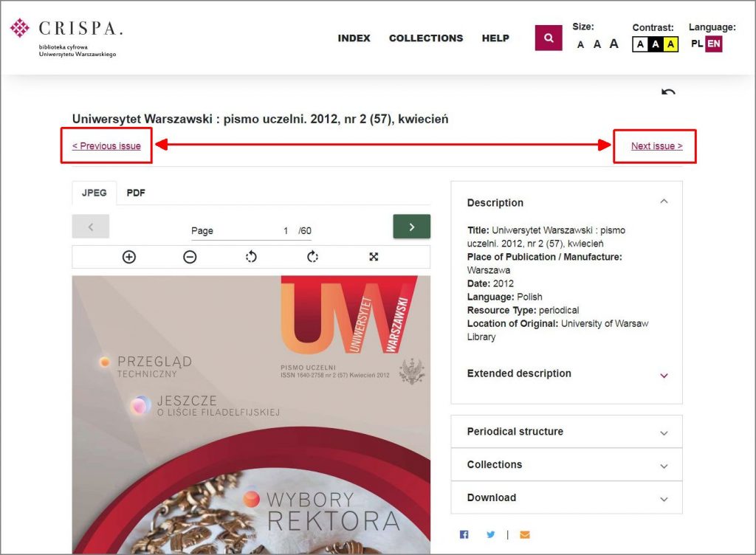Rotate the page counterclockwise

251,257
